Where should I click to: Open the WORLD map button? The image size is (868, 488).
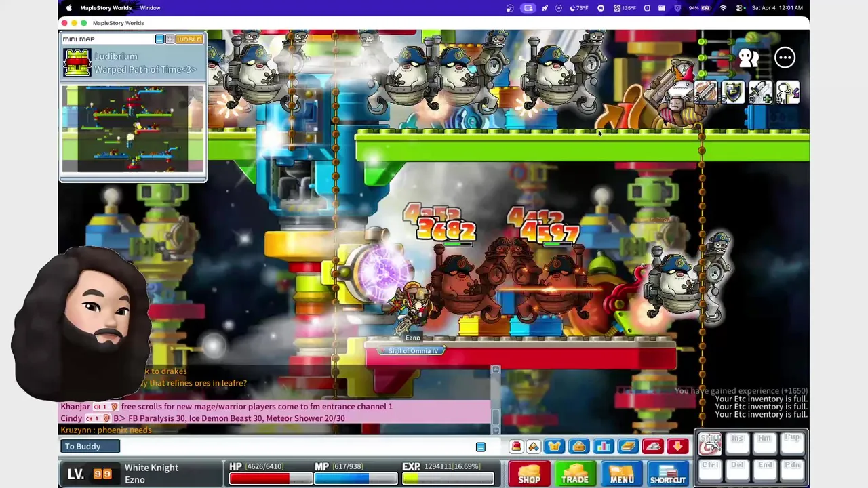click(x=189, y=39)
